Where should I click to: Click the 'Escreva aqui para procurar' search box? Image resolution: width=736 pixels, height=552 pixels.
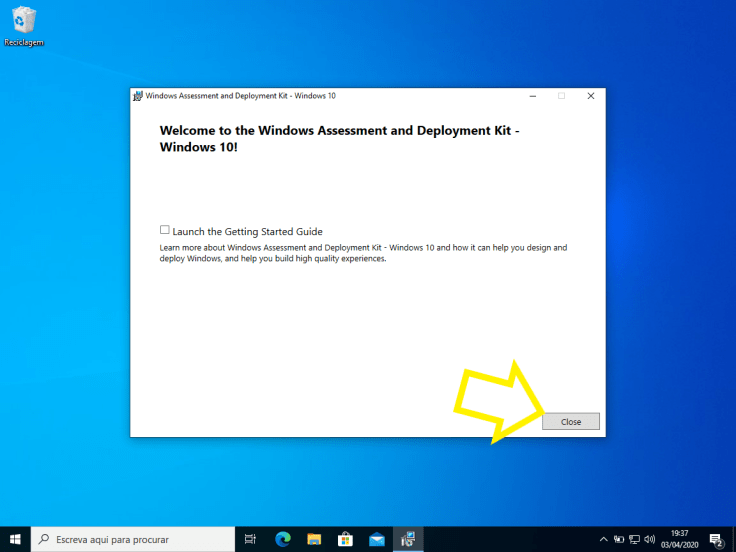click(x=133, y=539)
